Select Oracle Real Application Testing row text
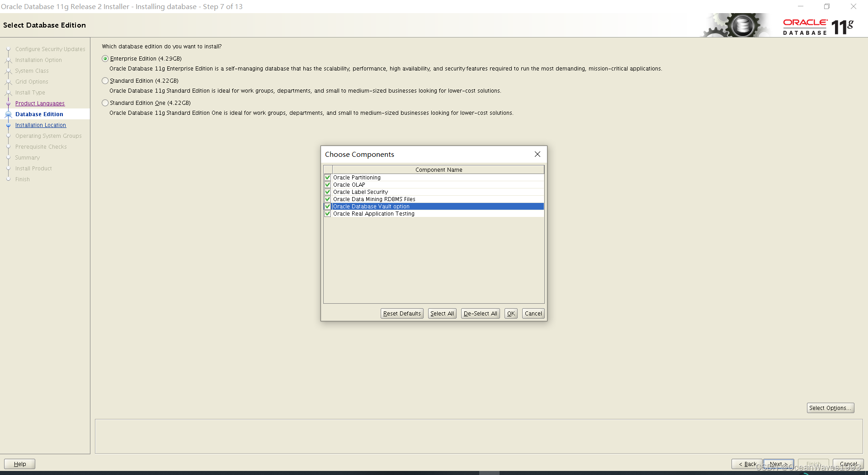The image size is (868, 475). (x=374, y=214)
